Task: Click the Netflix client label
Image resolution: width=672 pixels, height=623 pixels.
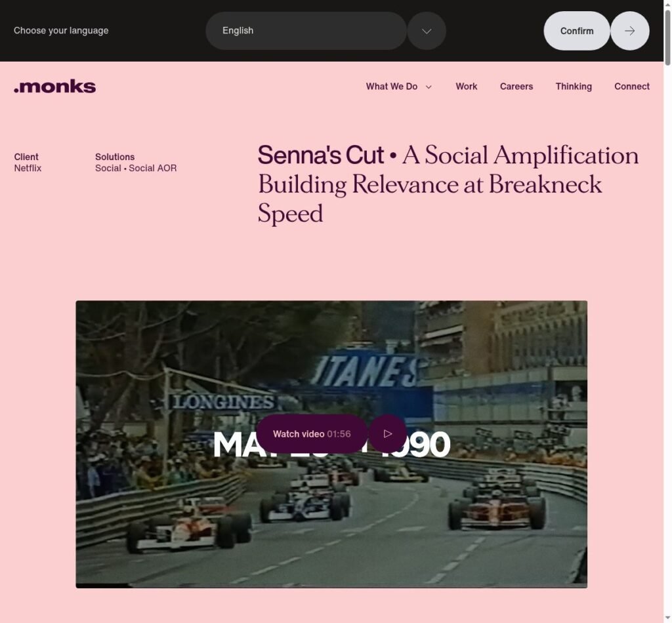Action: (28, 169)
